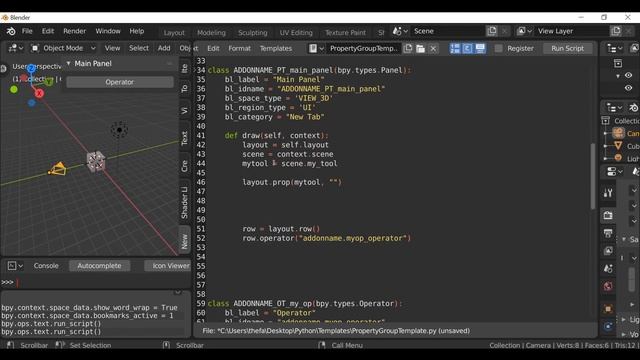
Task: Open text file with folder icon
Action: pos(420,49)
